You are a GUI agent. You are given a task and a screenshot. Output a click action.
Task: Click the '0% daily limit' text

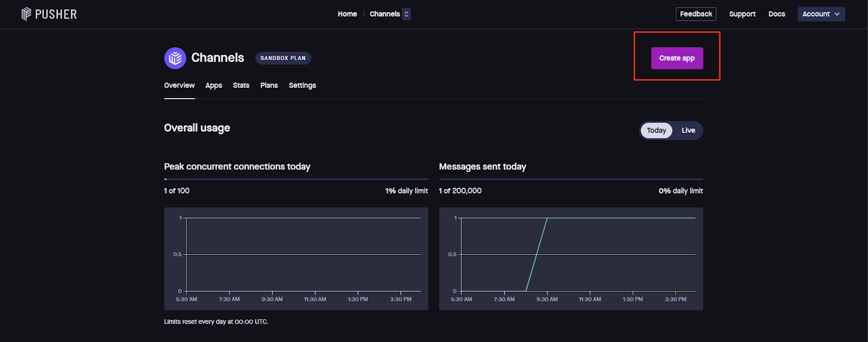(681, 191)
